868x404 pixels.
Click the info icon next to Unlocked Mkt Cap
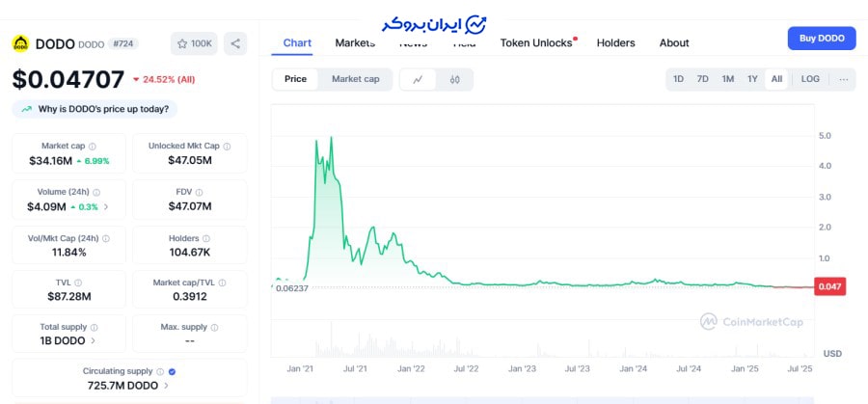click(x=228, y=147)
